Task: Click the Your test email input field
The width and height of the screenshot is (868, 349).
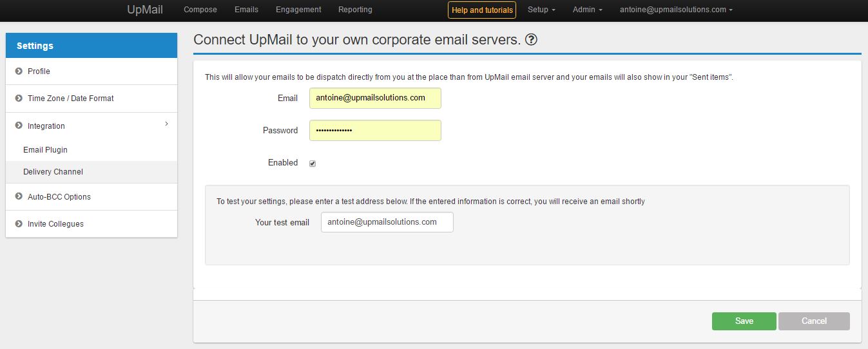Action: (x=387, y=222)
